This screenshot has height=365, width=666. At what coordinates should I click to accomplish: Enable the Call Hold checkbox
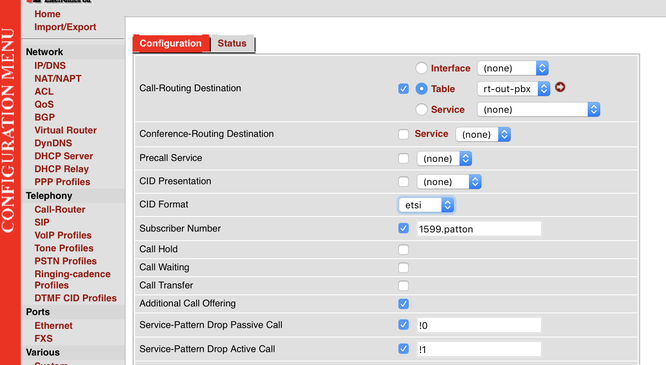403,249
